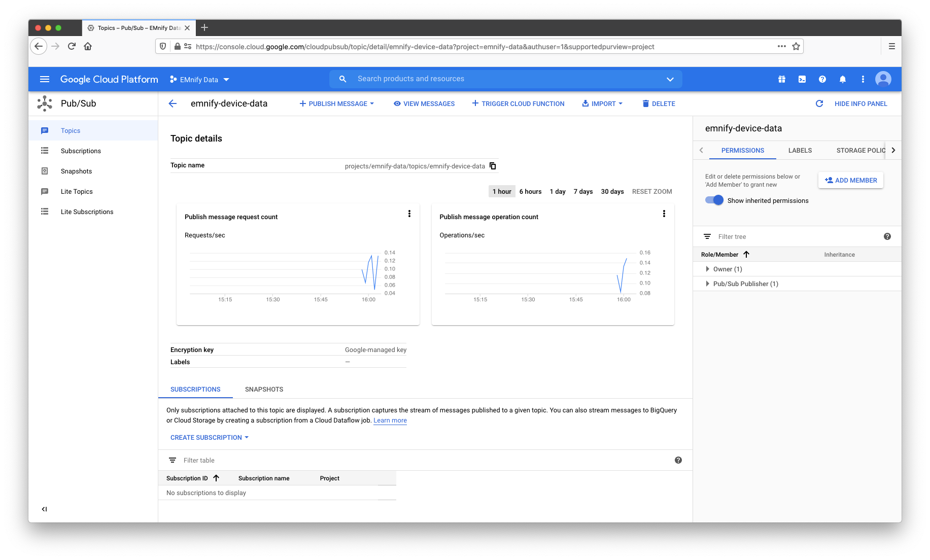This screenshot has width=930, height=560.
Task: Open the Import dropdown menu
Action: click(x=602, y=103)
